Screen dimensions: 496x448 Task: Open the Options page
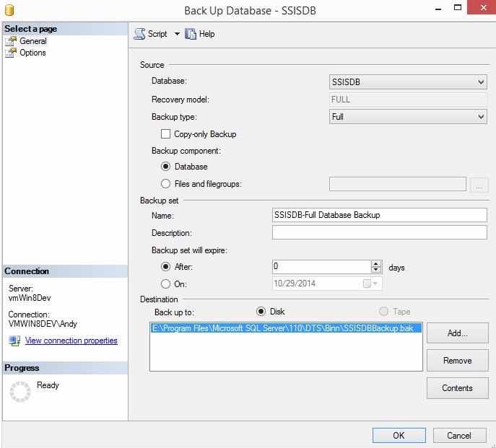(x=32, y=53)
